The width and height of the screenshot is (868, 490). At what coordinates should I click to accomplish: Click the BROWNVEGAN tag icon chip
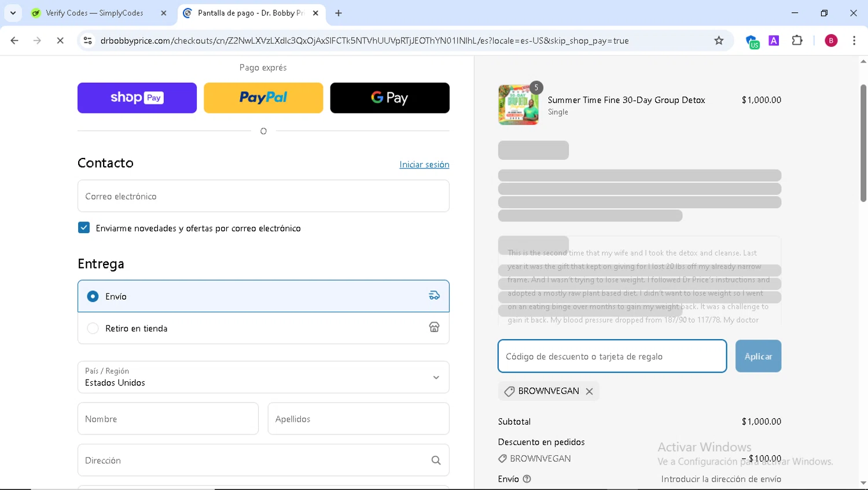(509, 392)
